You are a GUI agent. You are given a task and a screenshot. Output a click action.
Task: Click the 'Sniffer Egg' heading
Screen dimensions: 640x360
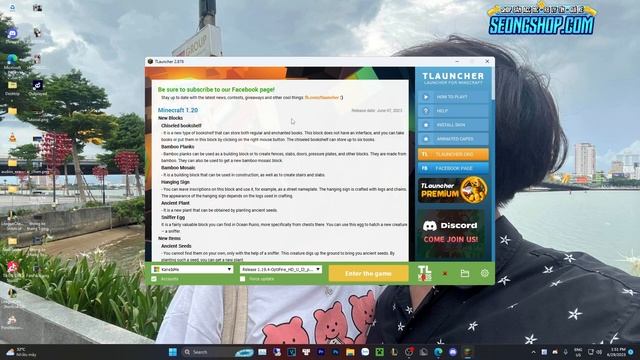pyautogui.click(x=173, y=218)
